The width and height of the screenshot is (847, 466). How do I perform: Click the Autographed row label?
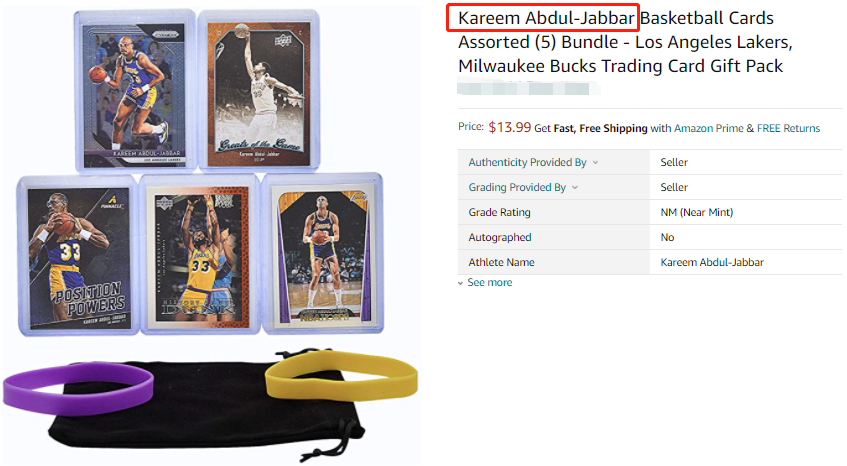tap(500, 238)
